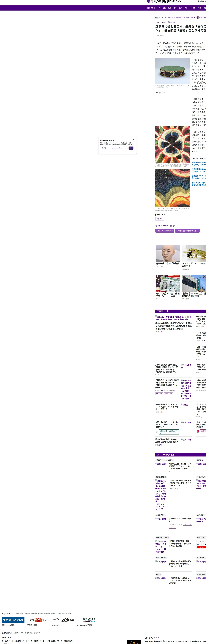The image size is (206, 644).
Task: Click the YOL round logo icon
Action: [148, 1]
